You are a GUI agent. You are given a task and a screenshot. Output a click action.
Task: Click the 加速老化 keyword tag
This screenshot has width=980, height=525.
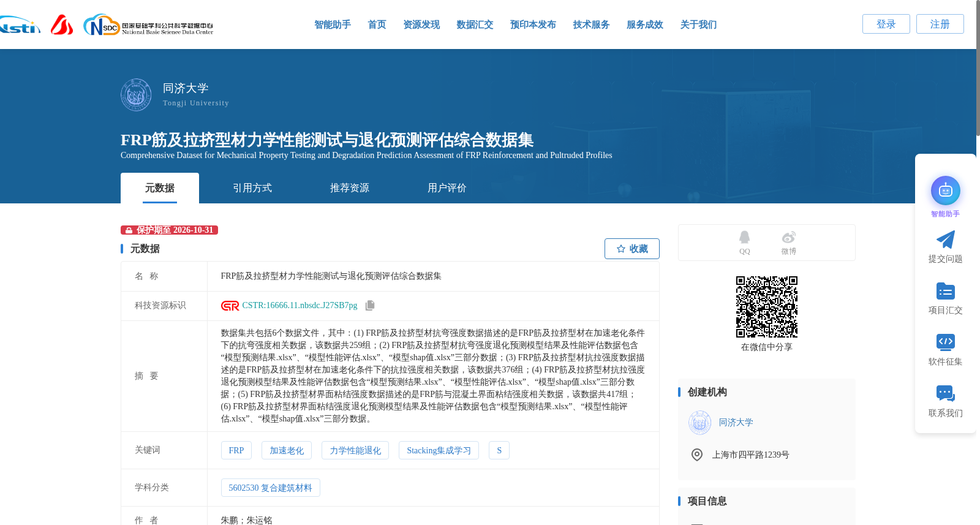pos(287,450)
